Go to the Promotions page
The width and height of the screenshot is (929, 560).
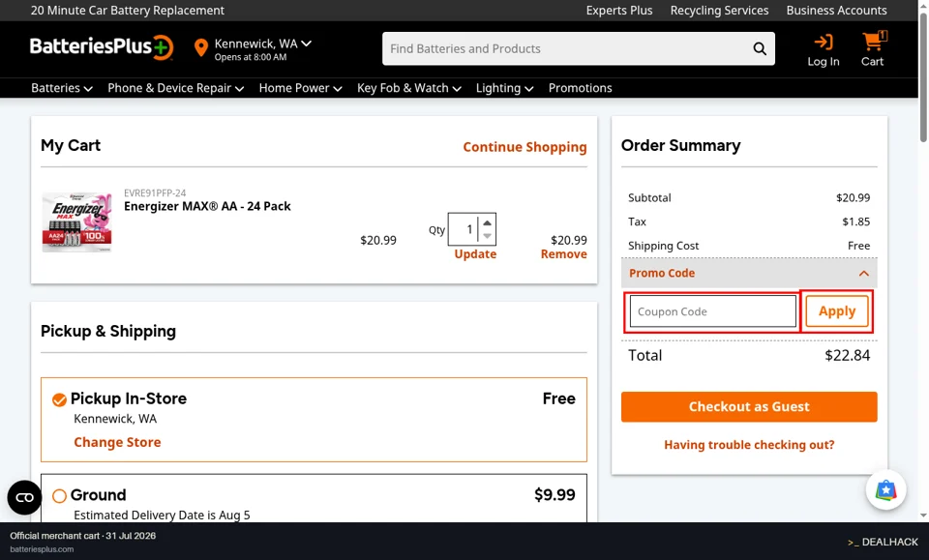(580, 88)
